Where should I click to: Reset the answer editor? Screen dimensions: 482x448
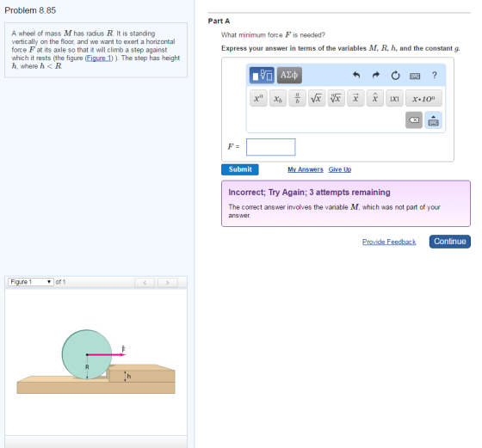[395, 75]
